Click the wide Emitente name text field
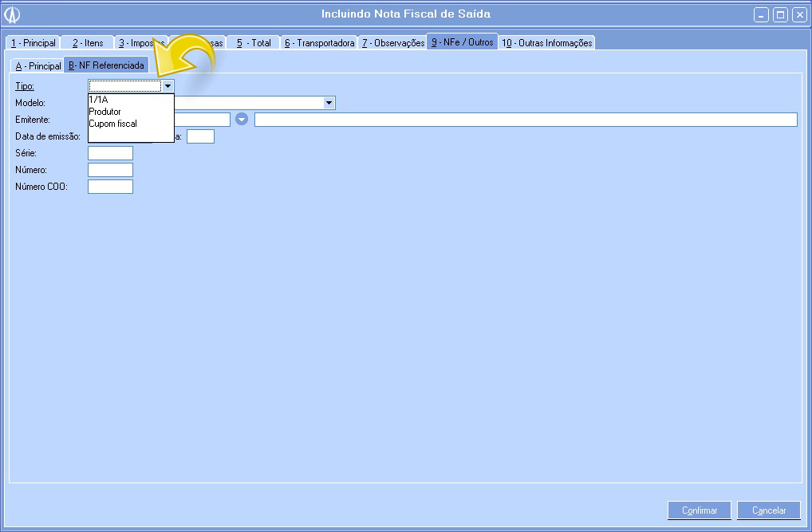The height and width of the screenshot is (532, 812). click(x=525, y=120)
